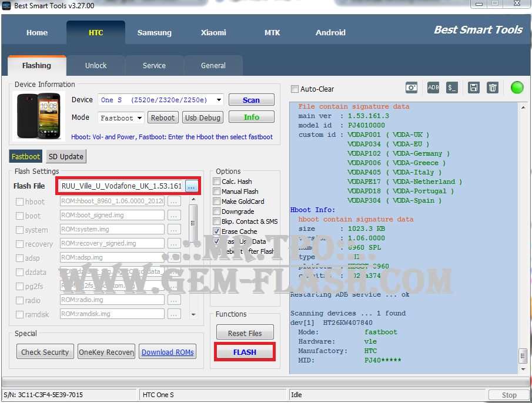
Task: Select the Flashing sub-tab
Action: (x=36, y=65)
